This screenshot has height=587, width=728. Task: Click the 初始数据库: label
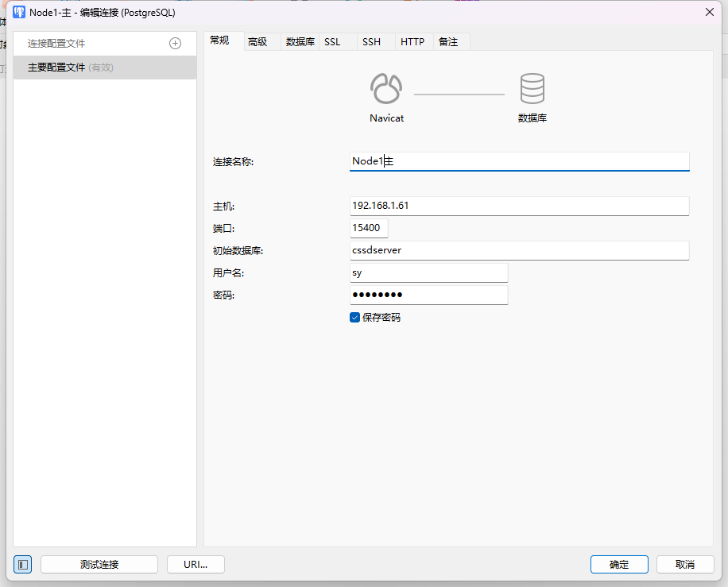click(238, 251)
